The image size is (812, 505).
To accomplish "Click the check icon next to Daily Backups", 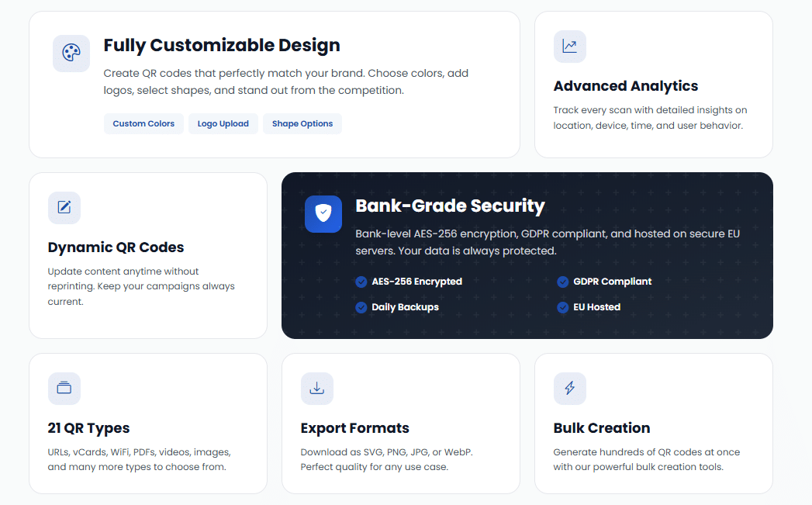I will [361, 307].
